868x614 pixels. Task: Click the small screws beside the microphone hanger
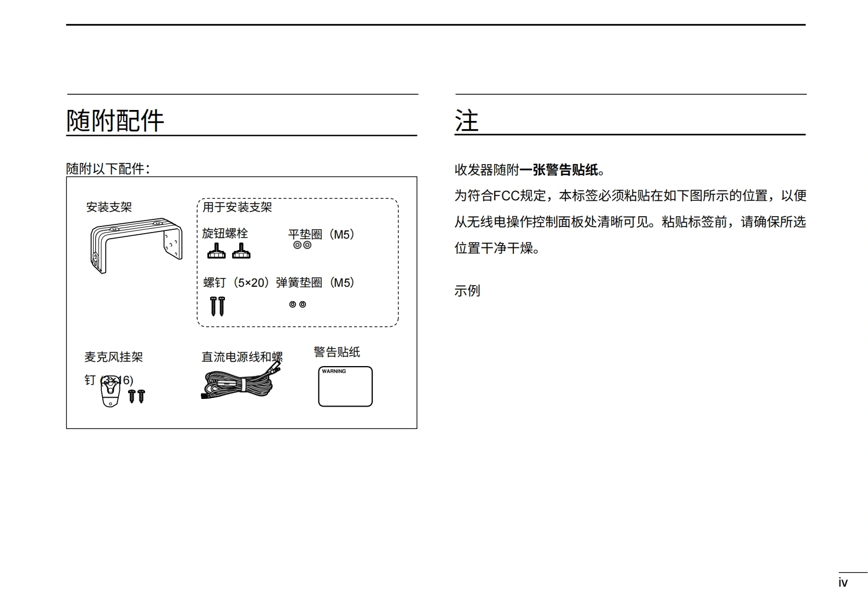136,396
